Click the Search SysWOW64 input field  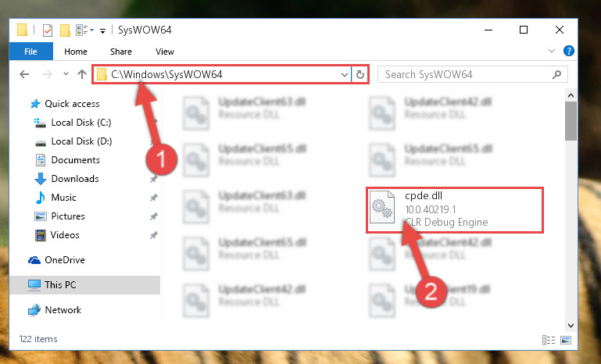pos(465,74)
